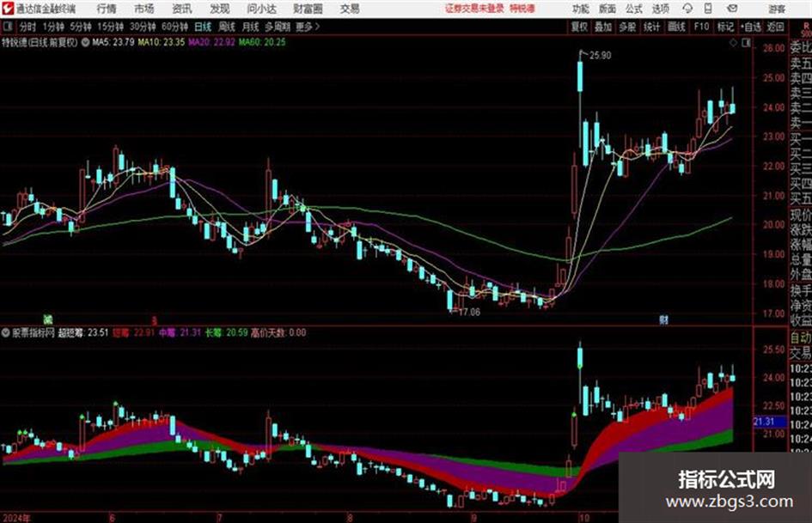Image resolution: width=812 pixels, height=523 pixels.
Task: Expand the 更多 periods list
Action: point(308,27)
